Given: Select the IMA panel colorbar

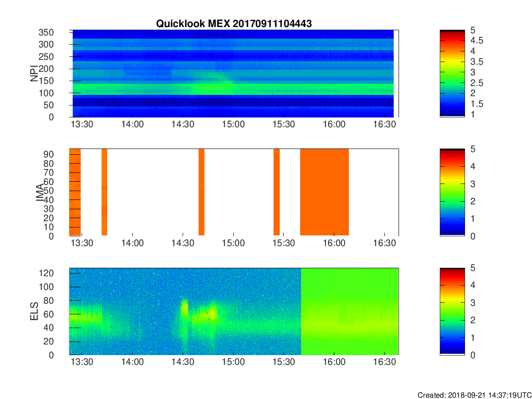Looking at the screenshot, I should pyautogui.click(x=452, y=192).
